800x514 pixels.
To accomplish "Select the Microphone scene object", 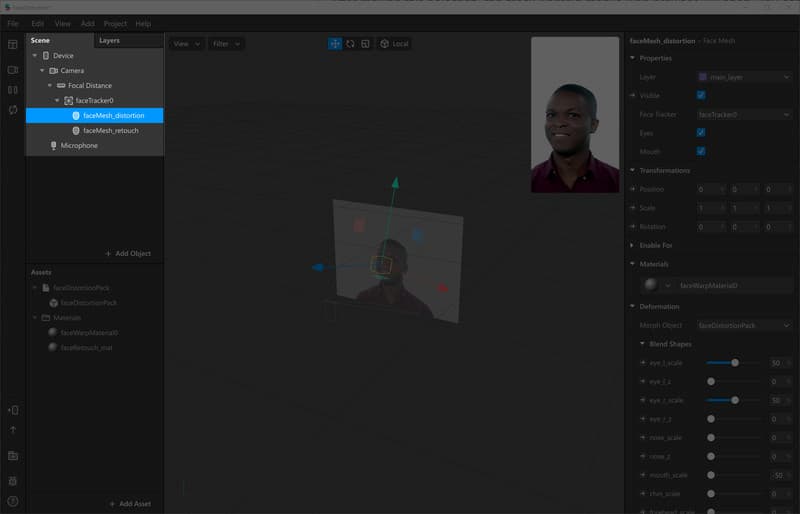I will pyautogui.click(x=94, y=145).
